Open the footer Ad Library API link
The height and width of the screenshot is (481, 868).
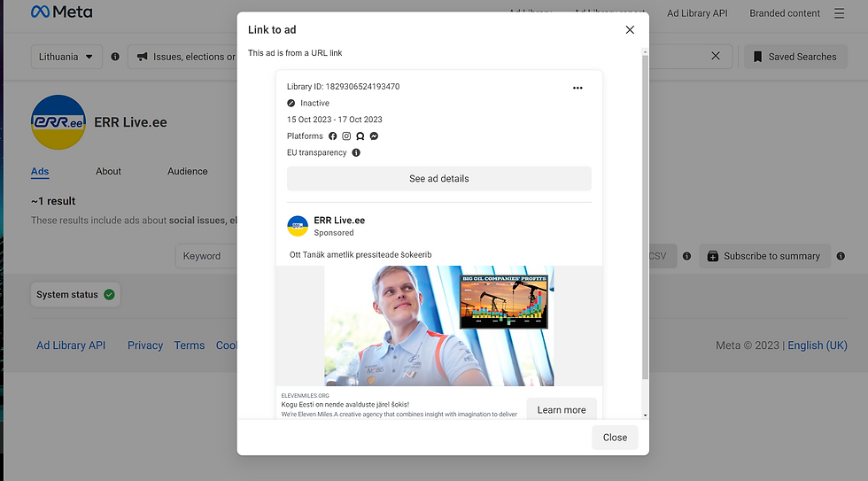click(x=71, y=345)
